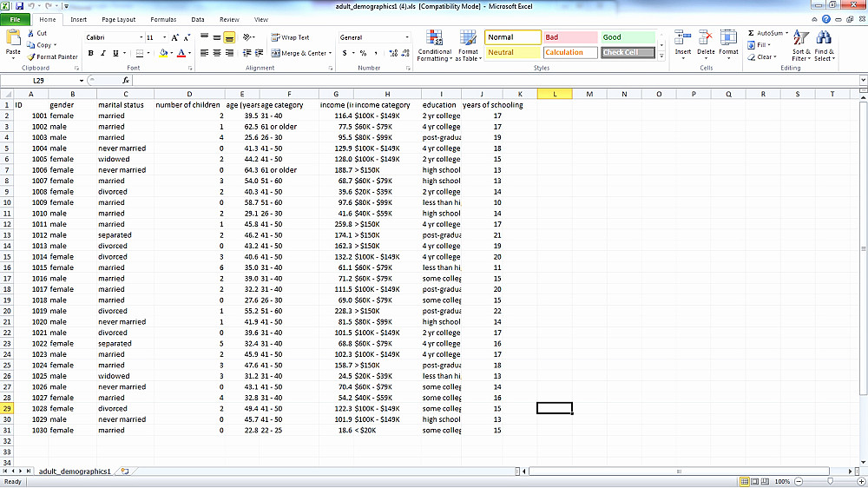Open the File tab
Screen dimensions: 868x488
pyautogui.click(x=15, y=19)
